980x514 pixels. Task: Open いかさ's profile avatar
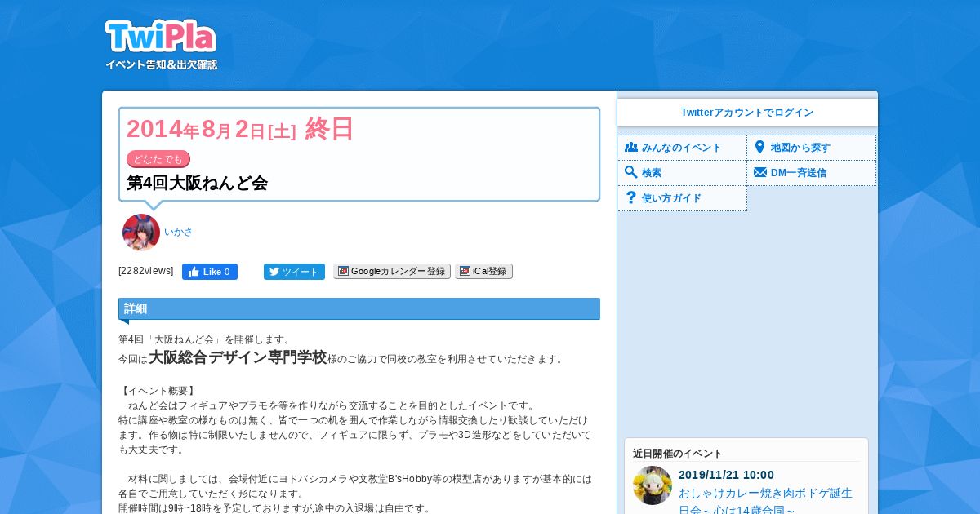(x=141, y=233)
